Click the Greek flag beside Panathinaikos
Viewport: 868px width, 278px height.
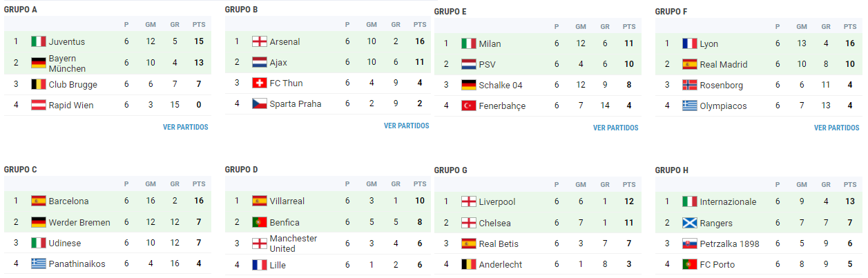pyautogui.click(x=39, y=264)
